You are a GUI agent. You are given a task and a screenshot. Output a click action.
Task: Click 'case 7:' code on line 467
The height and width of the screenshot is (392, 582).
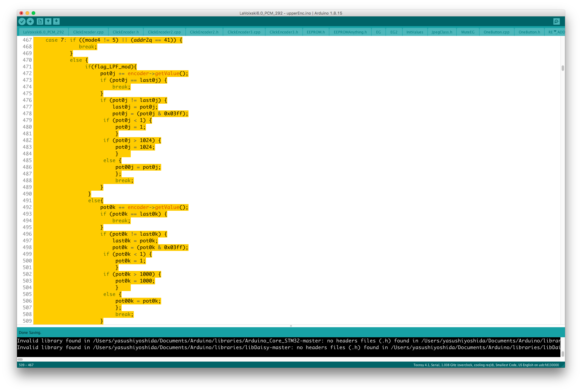56,40
